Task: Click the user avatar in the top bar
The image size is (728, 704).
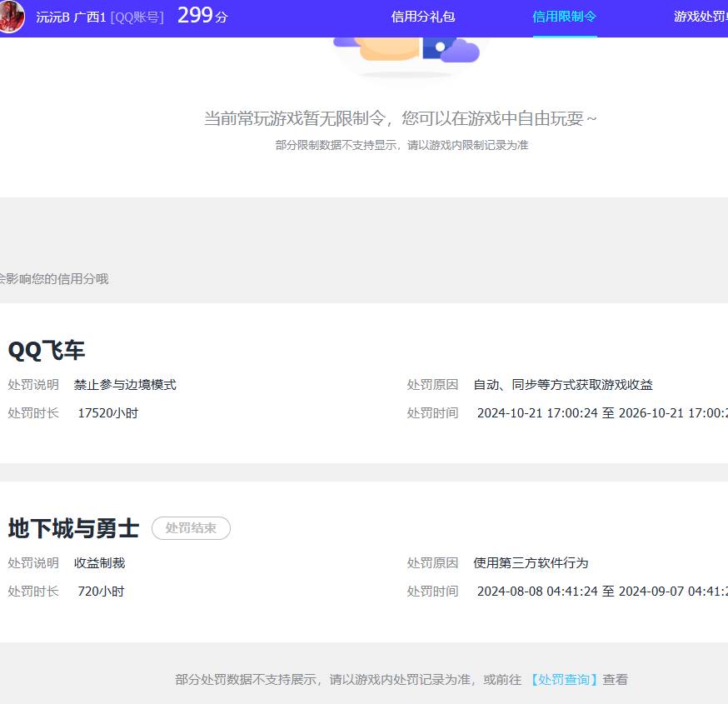Action: coord(12,17)
